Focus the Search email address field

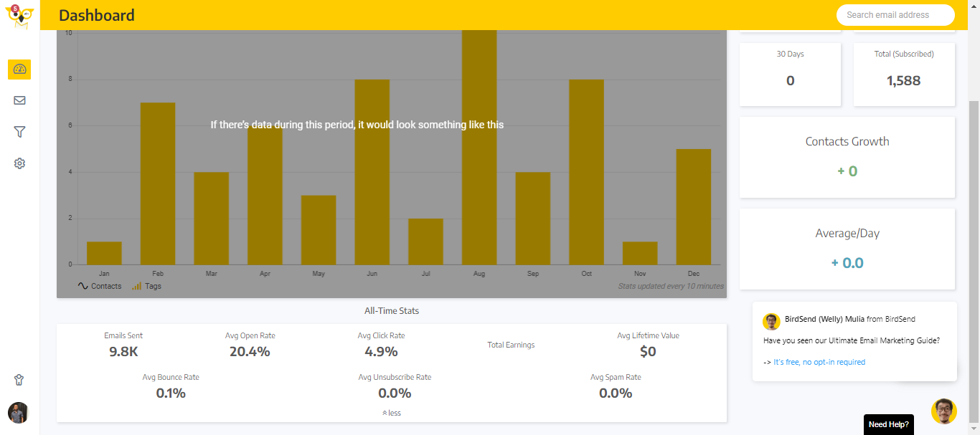tap(895, 15)
